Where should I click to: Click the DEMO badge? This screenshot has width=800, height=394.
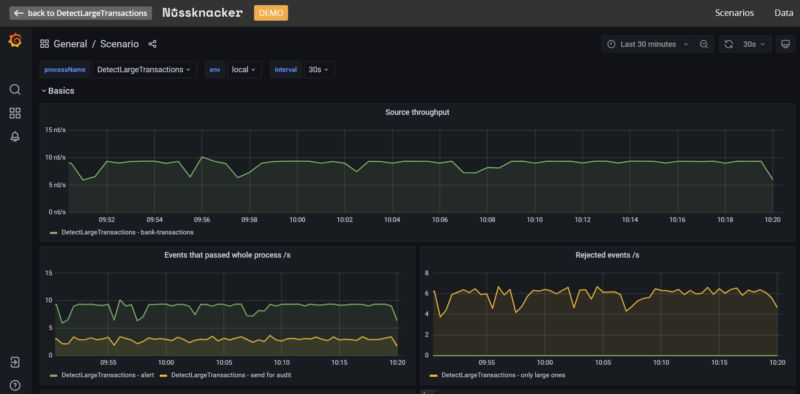click(271, 13)
